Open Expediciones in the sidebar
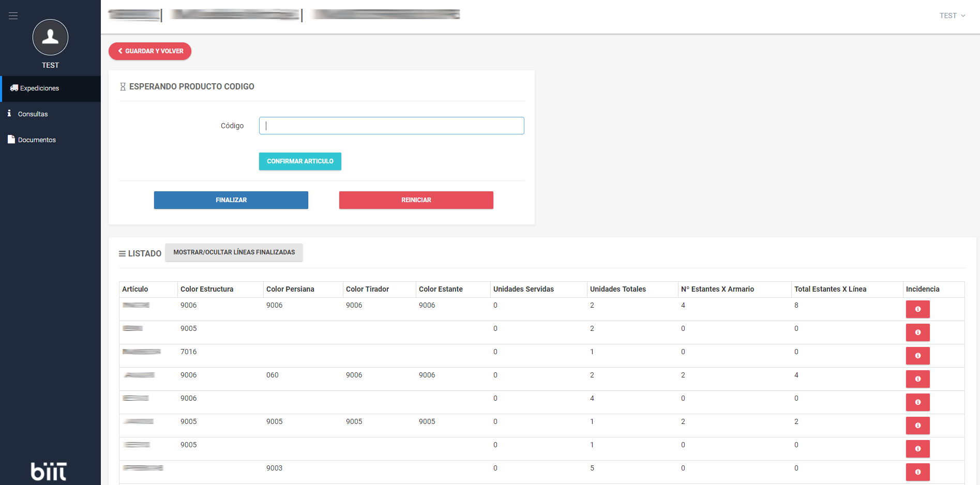The width and height of the screenshot is (980, 485). 39,88
